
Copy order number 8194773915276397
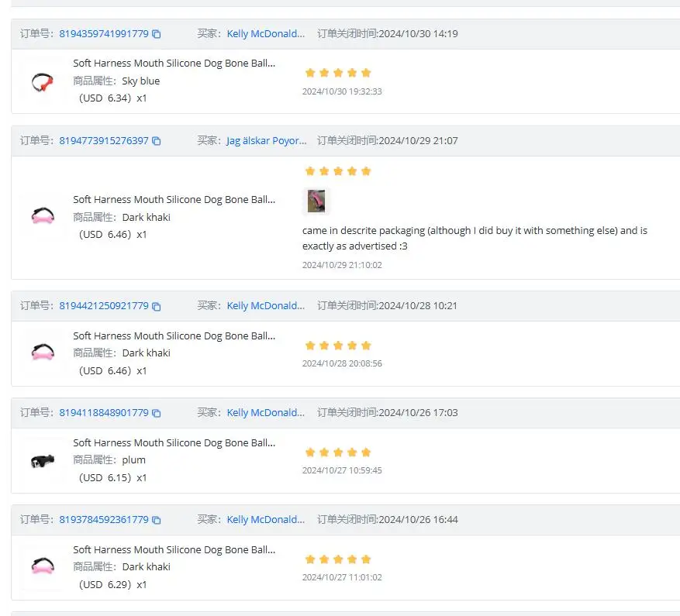coord(157,141)
